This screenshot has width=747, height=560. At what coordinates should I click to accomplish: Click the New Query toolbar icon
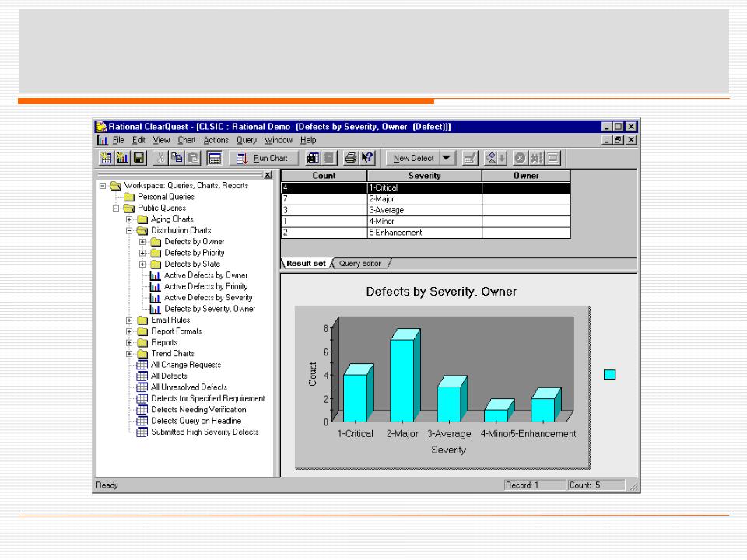point(107,158)
